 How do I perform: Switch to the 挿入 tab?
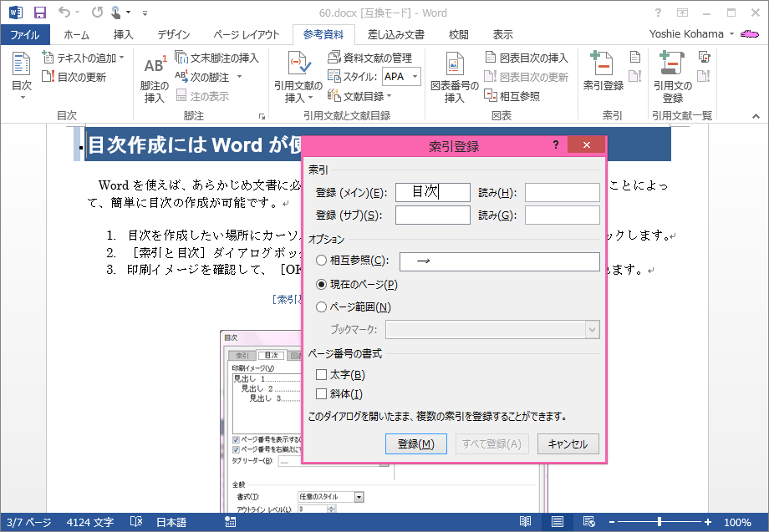click(123, 35)
